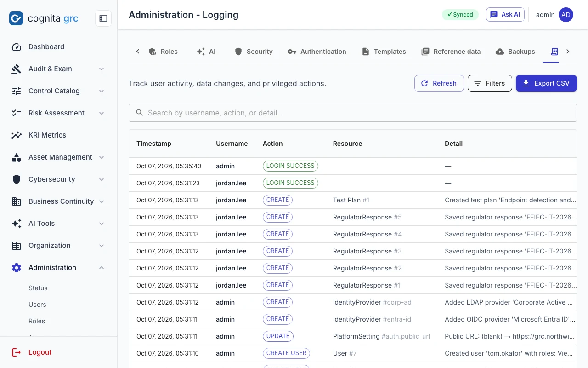Image resolution: width=588 pixels, height=368 pixels.
Task: Open the Reference data tab
Action: [x=451, y=52]
